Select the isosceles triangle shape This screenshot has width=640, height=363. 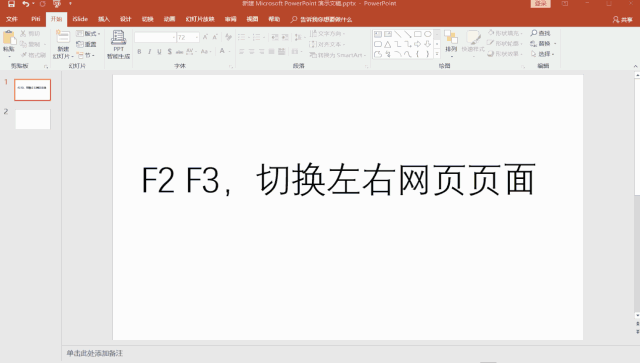388,44
